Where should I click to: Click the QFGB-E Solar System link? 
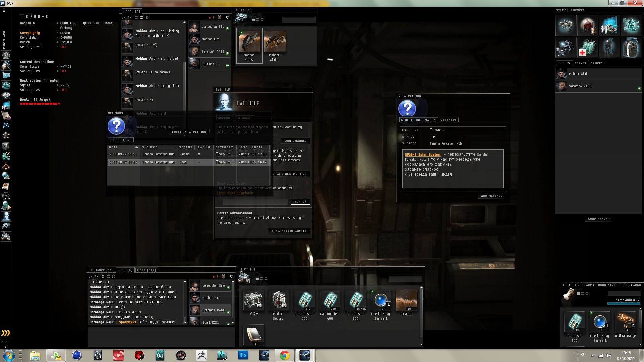click(422, 155)
